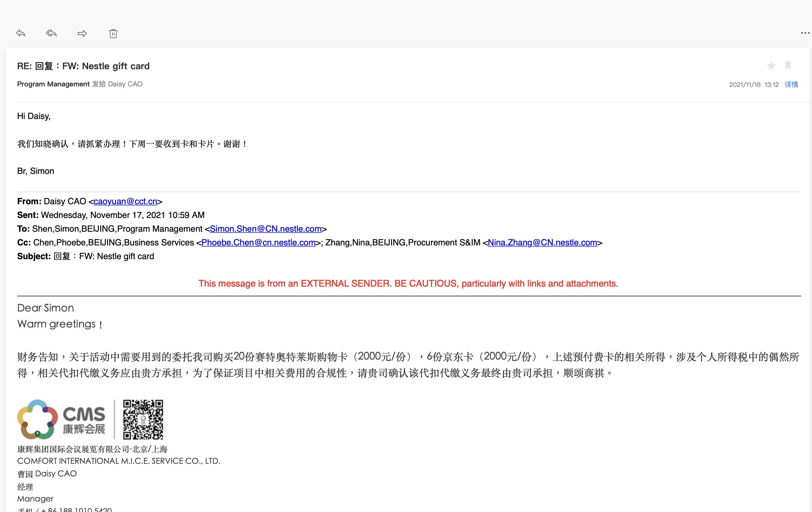Click the Reply arrow icon
The image size is (812, 512).
tap(21, 33)
